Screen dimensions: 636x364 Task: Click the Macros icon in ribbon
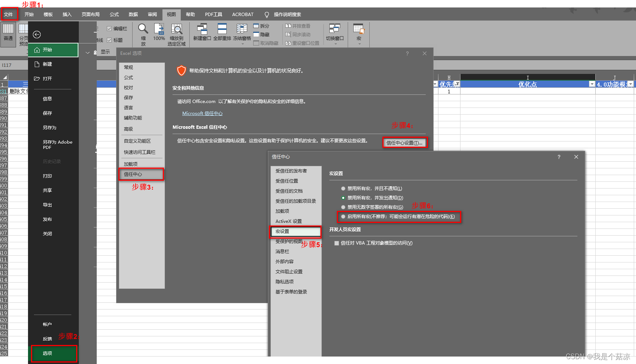(359, 29)
